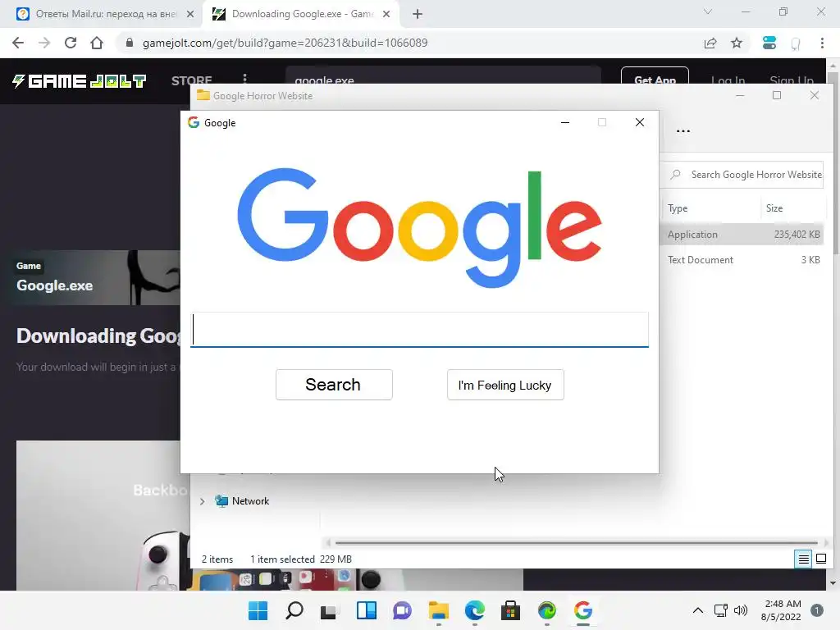Switch Explorer to details view icon
Image resolution: width=840 pixels, height=630 pixels.
pos(804,559)
